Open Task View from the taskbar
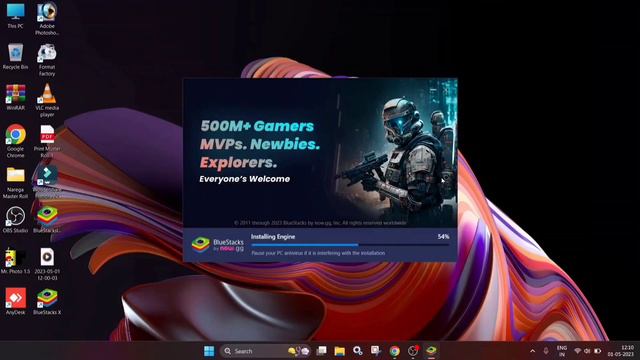 pos(322,351)
